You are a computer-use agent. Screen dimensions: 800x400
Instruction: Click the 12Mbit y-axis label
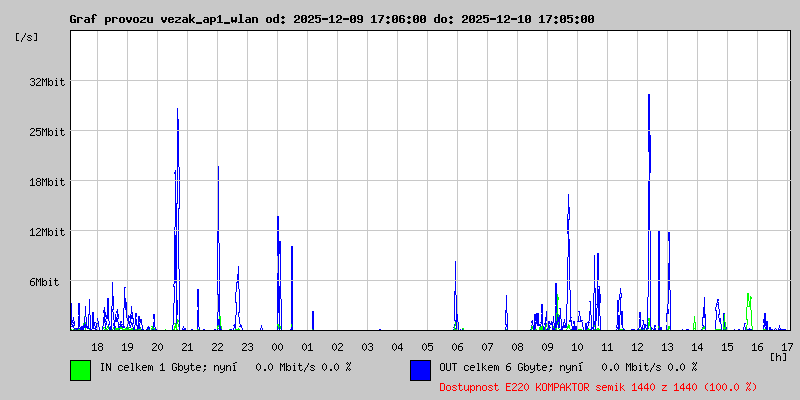(x=46, y=232)
